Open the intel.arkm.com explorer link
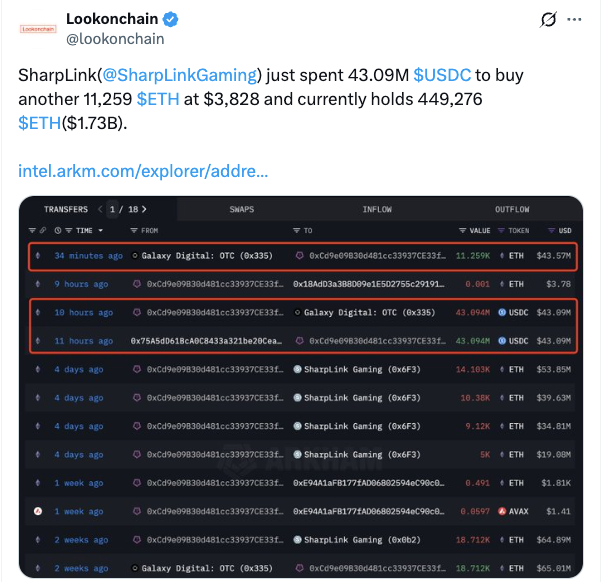The height and width of the screenshot is (582, 602). (x=143, y=171)
